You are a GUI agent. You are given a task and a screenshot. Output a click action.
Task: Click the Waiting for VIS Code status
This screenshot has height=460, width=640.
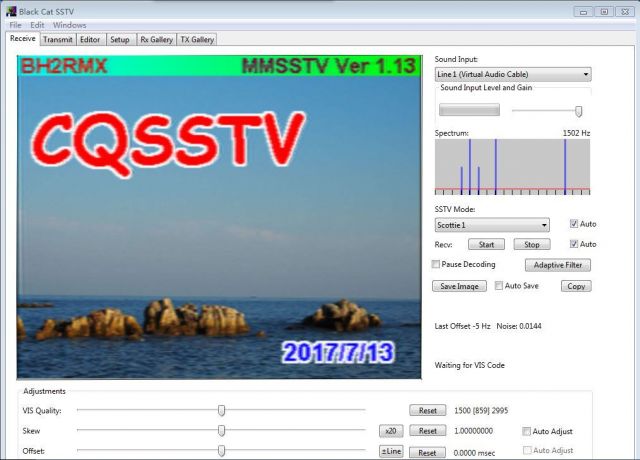(x=469, y=365)
